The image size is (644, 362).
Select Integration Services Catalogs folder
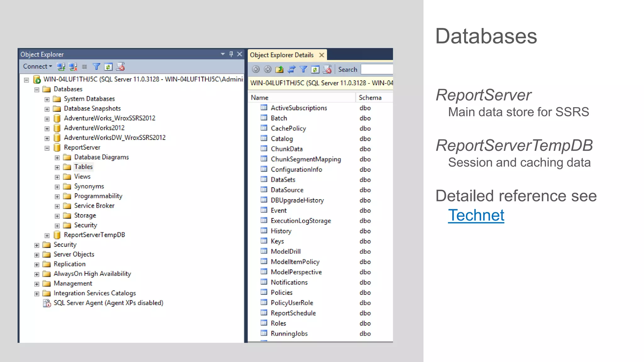click(95, 293)
